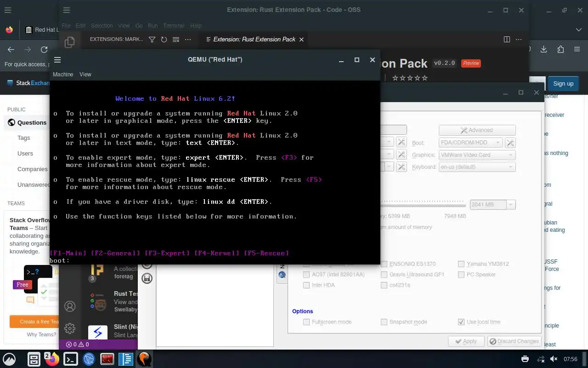Toggle the Gravis Ultrasound GF1 checkbox

(x=384, y=275)
